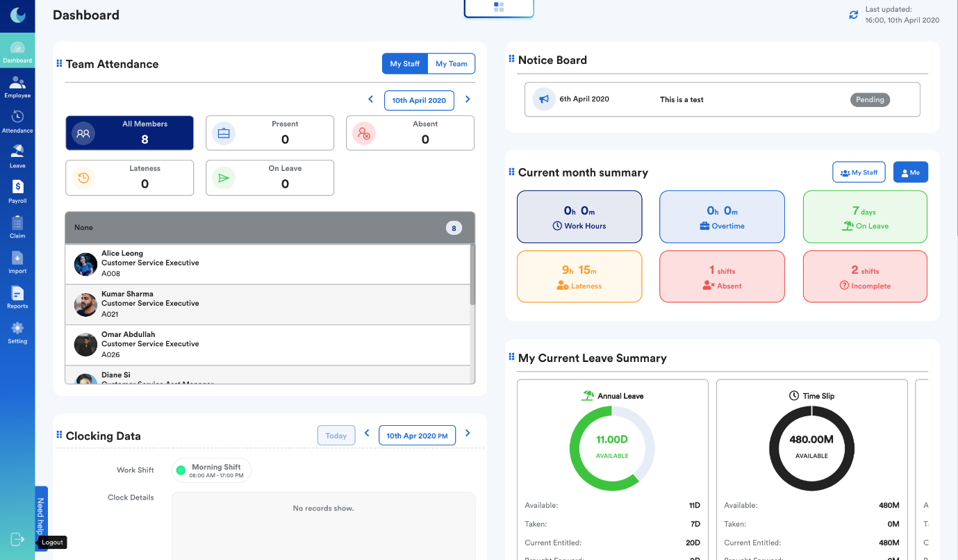Open the 9h 15m Lateness summary card
The height and width of the screenshot is (560, 958).
pyautogui.click(x=579, y=277)
